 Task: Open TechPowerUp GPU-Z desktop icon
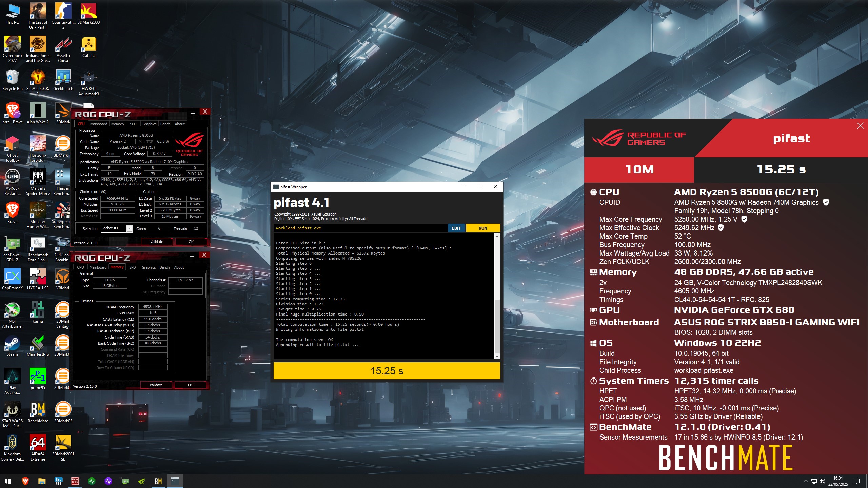12,249
